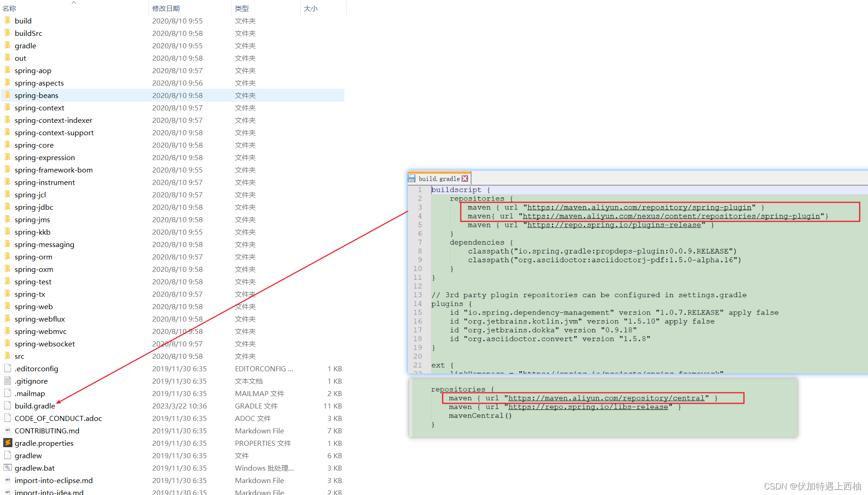This screenshot has width=868, height=495.
Task: Click the src folder icon
Action: pos(7,356)
